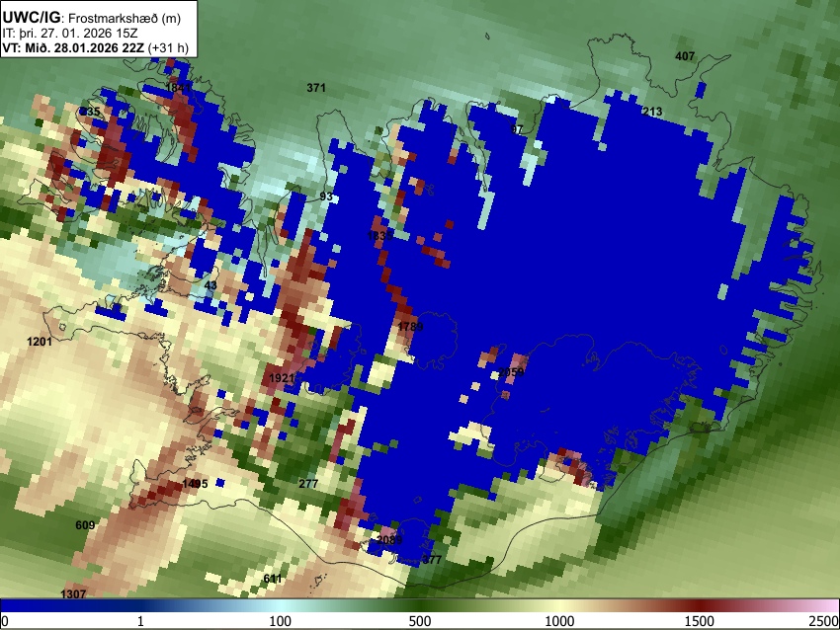Click the 93 value label

coord(326,197)
